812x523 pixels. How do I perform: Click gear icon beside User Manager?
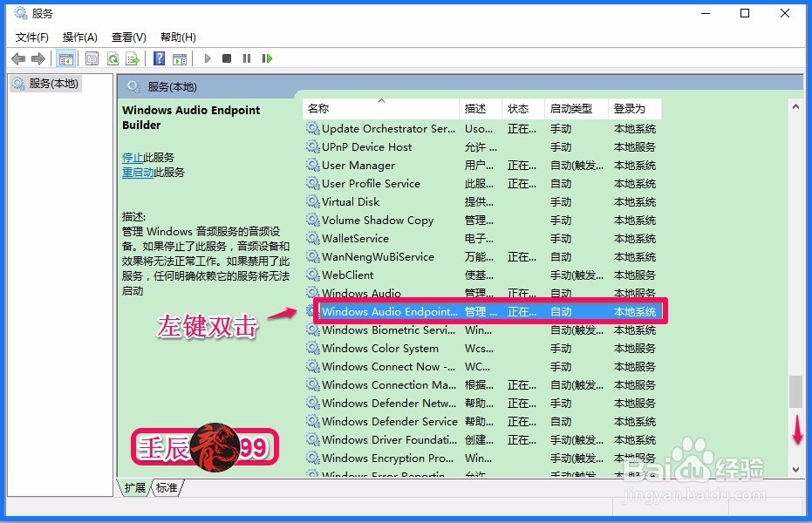pos(312,165)
